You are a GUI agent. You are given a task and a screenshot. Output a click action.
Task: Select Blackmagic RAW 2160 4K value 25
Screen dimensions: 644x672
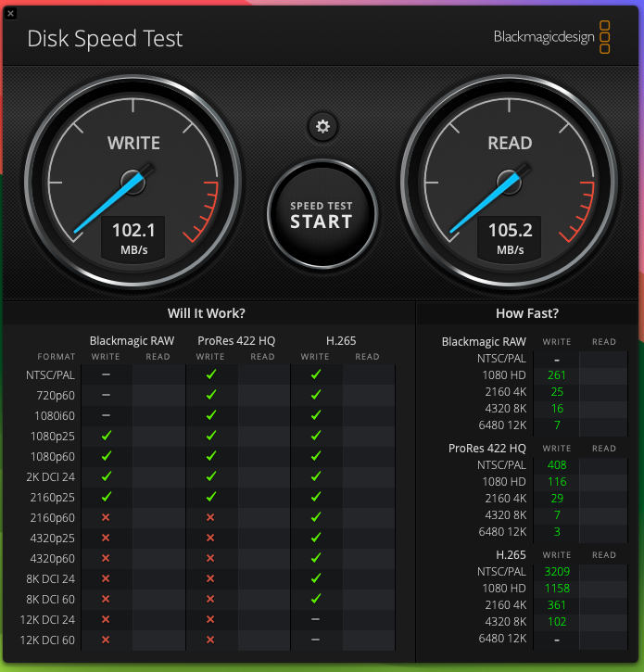pos(557,392)
